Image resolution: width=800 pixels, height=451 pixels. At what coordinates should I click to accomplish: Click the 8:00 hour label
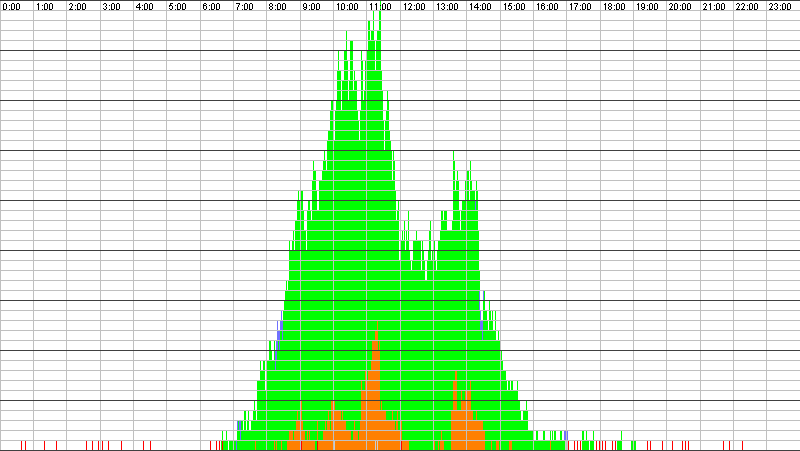(x=278, y=7)
